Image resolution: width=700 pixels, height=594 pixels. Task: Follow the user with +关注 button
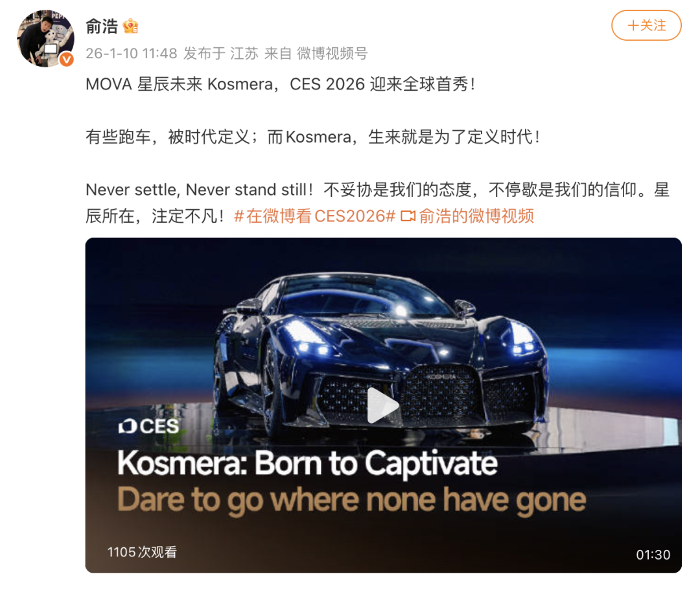point(646,25)
